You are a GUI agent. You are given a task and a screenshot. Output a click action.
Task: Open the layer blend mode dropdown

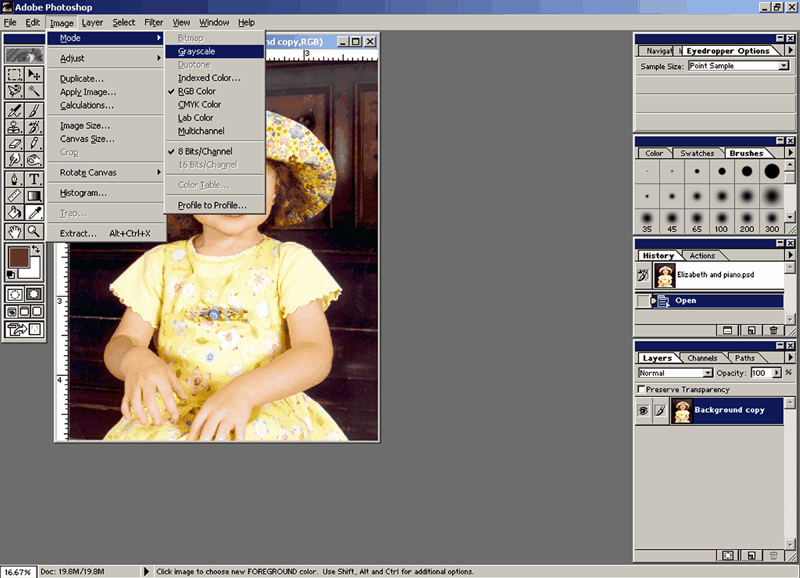(707, 373)
